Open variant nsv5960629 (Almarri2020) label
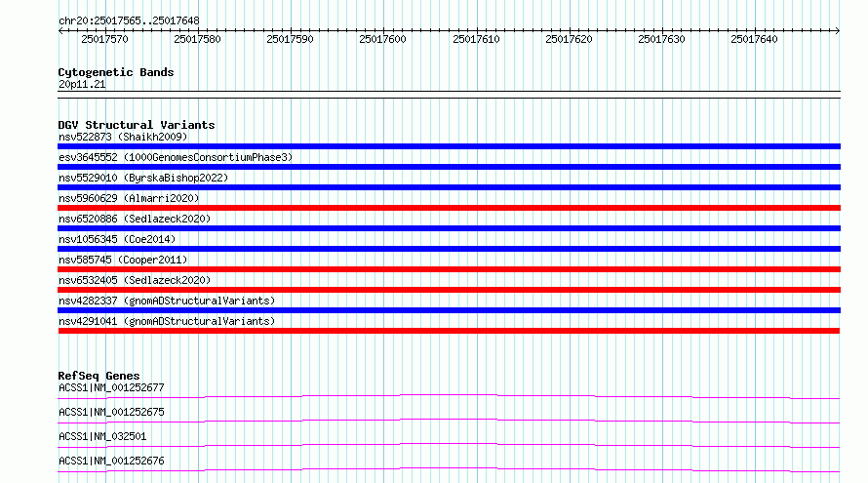Viewport: 868px width, 483px height. (129, 198)
